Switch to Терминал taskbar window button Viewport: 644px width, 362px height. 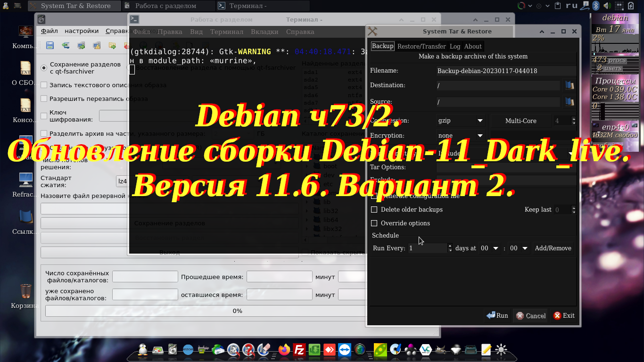click(x=263, y=6)
